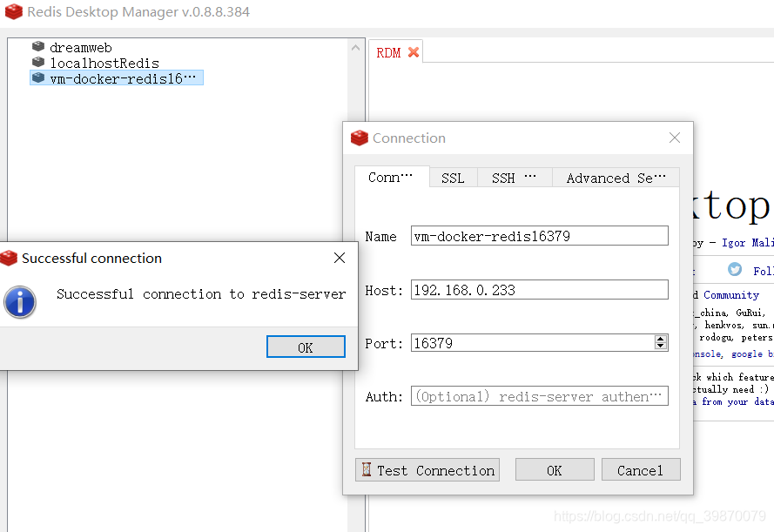This screenshot has width=774, height=532.
Task: Select the vm-docker-redis16 connection entry
Action: pyautogui.click(x=117, y=78)
